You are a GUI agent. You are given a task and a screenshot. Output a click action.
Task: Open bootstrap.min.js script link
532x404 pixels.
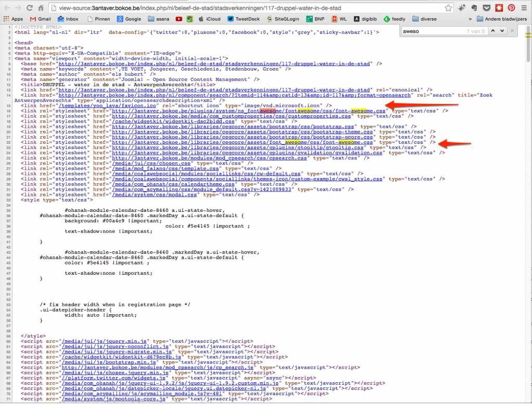[x=109, y=362]
